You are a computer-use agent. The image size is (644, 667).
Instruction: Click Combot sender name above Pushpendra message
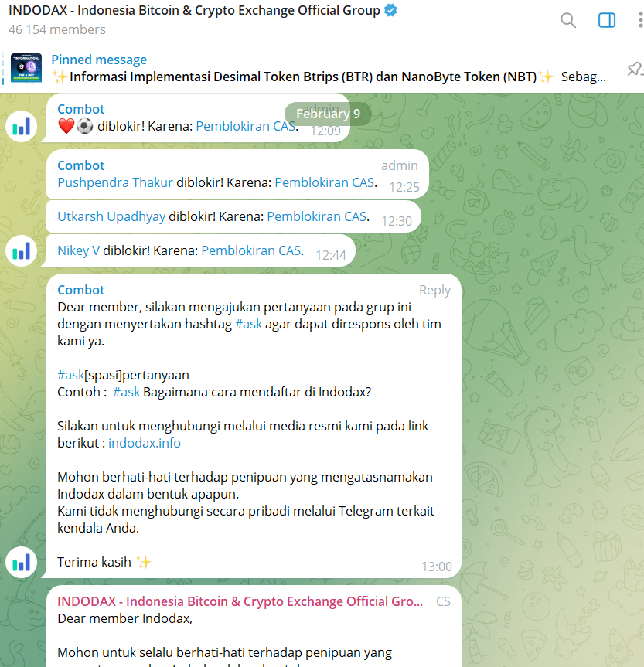click(81, 165)
